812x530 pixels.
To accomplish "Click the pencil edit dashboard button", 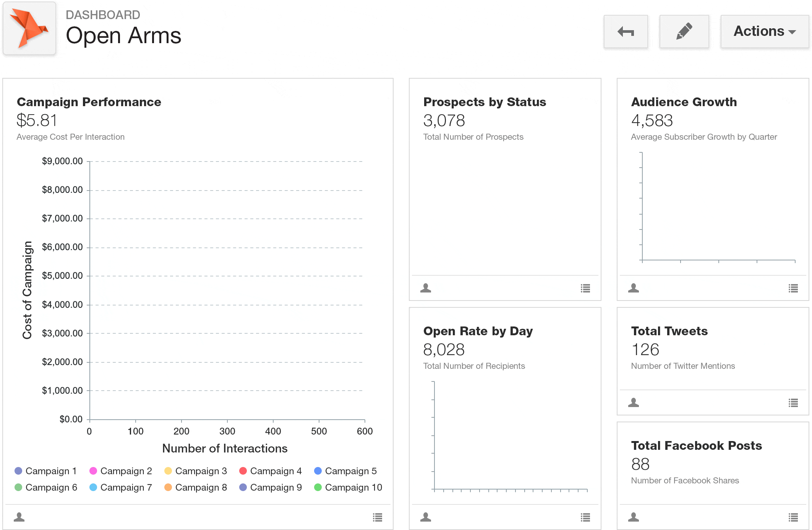I will tap(684, 32).
